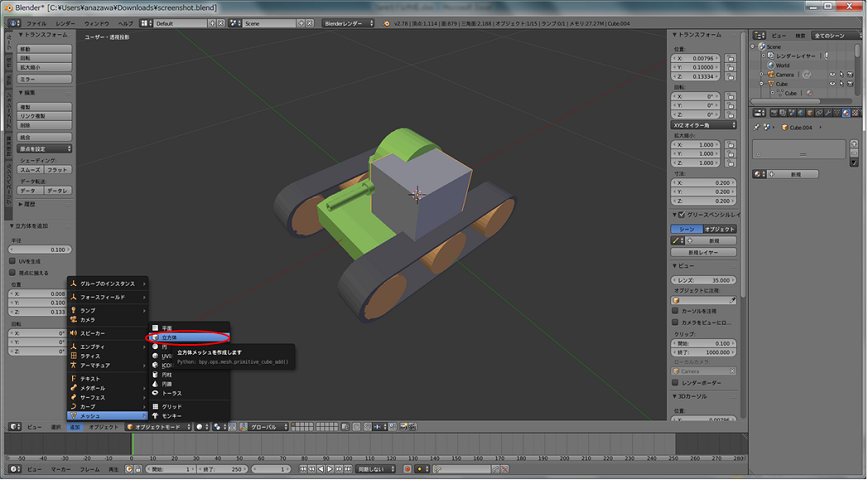
Task: Click the テキスト (Text) icon in add menu
Action: tap(74, 379)
